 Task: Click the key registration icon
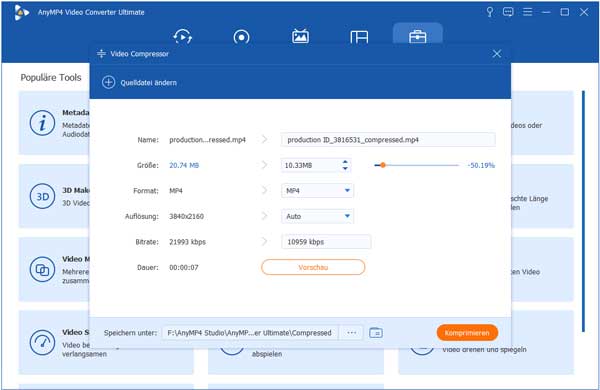[x=489, y=12]
